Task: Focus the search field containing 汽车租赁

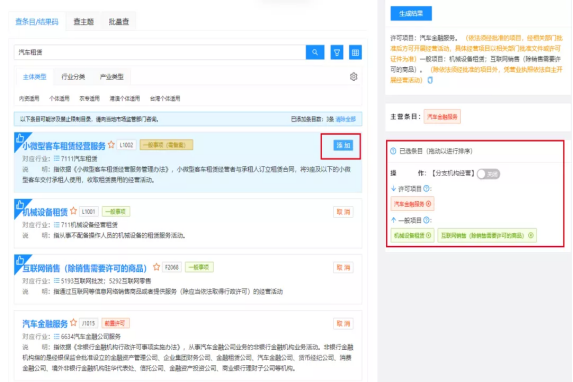Action: coord(160,52)
